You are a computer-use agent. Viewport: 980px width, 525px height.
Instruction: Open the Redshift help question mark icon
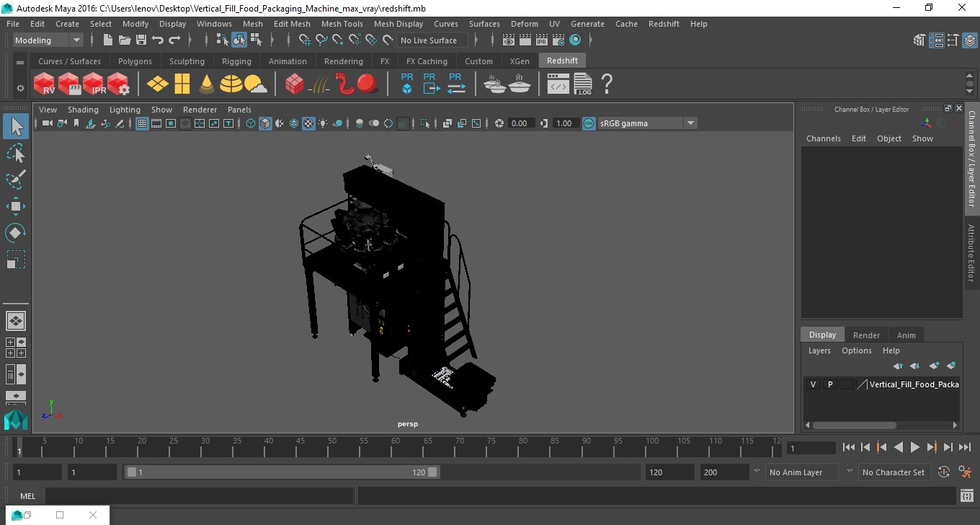coord(607,84)
